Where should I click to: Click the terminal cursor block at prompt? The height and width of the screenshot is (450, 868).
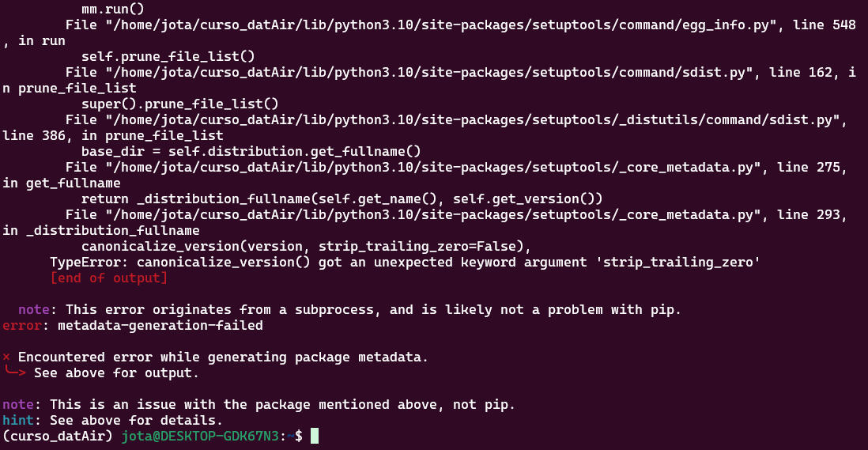click(x=315, y=437)
